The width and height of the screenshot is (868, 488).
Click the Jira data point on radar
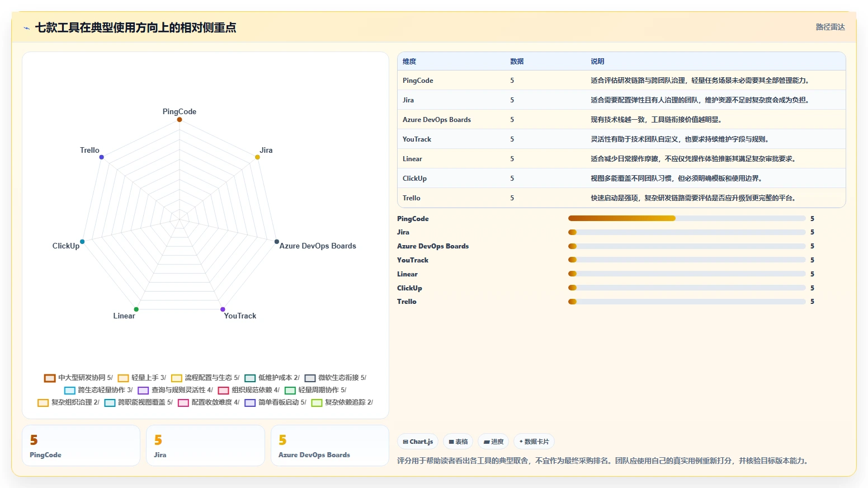[257, 157]
